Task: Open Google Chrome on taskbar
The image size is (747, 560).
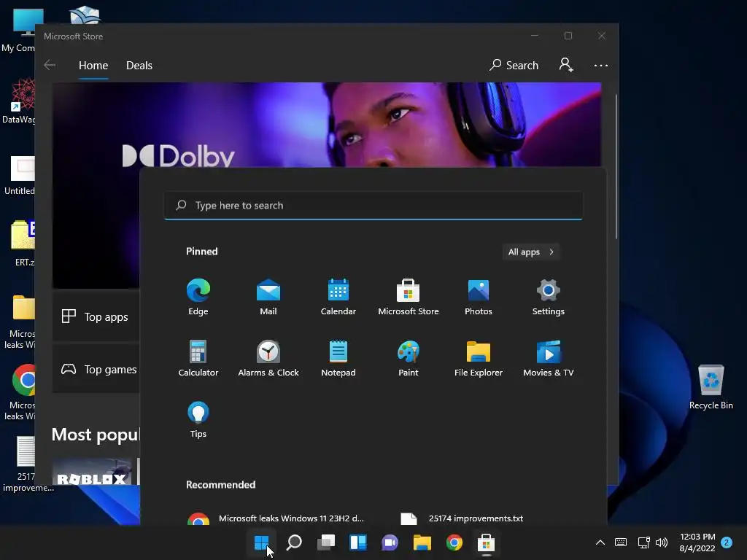Action: (454, 542)
